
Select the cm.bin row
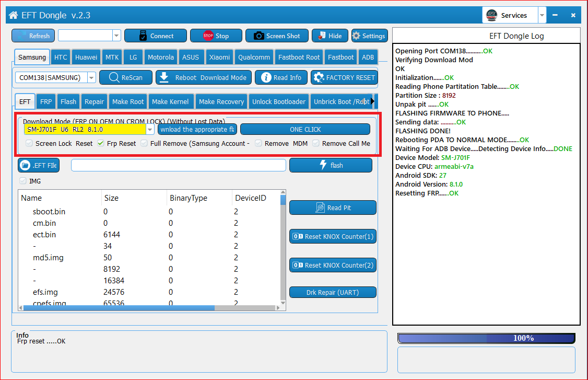pos(149,223)
